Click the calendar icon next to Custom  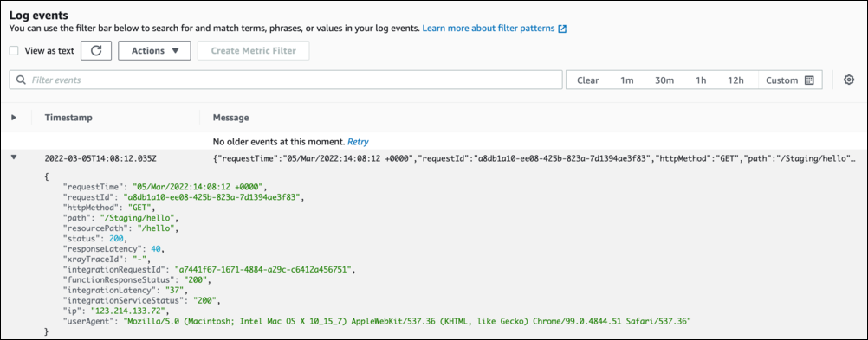click(809, 80)
